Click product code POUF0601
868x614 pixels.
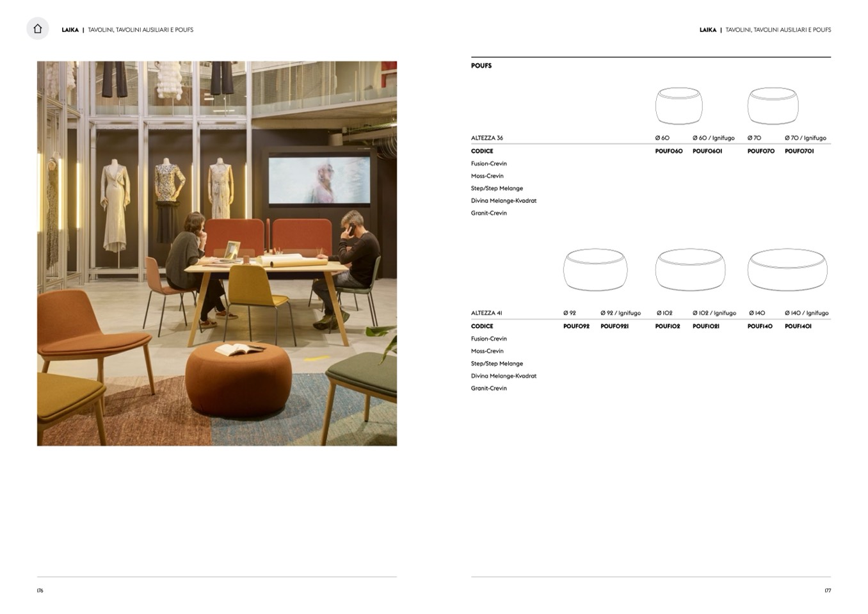click(707, 151)
